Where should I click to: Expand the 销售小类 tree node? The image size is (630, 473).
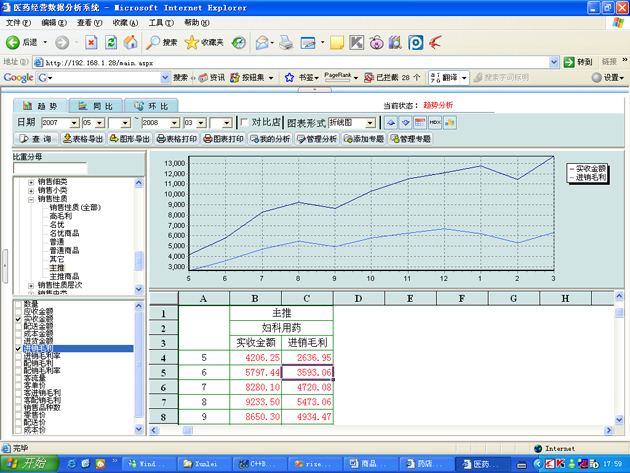[31, 190]
